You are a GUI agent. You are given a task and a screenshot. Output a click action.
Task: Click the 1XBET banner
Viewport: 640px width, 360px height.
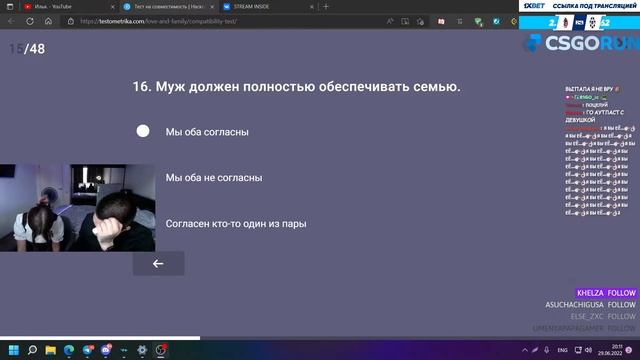click(x=579, y=6)
